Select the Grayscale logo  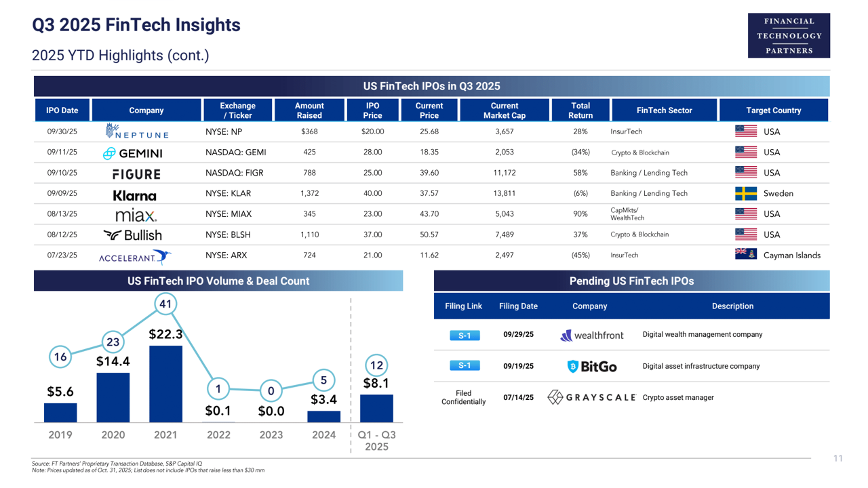[591, 398]
